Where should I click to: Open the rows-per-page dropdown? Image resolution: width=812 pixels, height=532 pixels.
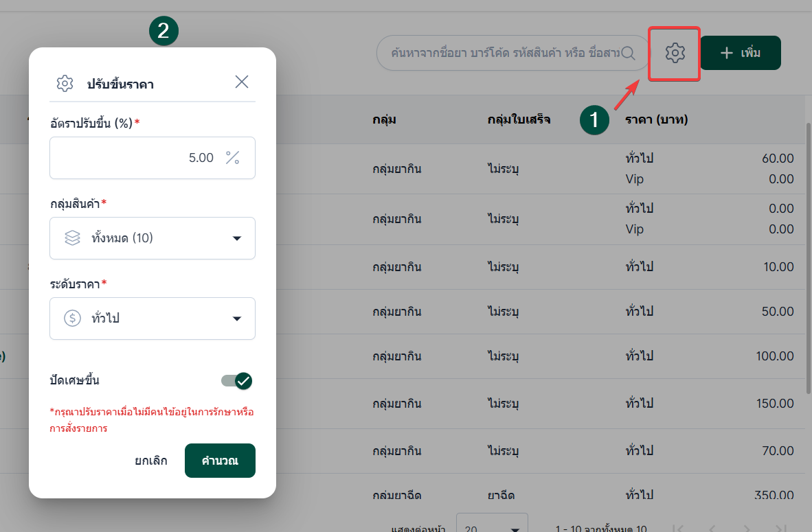coord(492,527)
